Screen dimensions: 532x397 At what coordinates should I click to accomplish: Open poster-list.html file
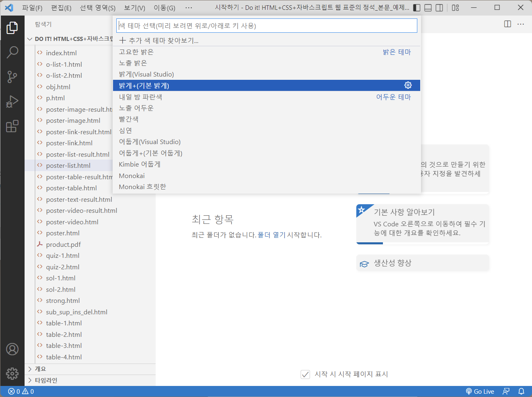(x=69, y=165)
